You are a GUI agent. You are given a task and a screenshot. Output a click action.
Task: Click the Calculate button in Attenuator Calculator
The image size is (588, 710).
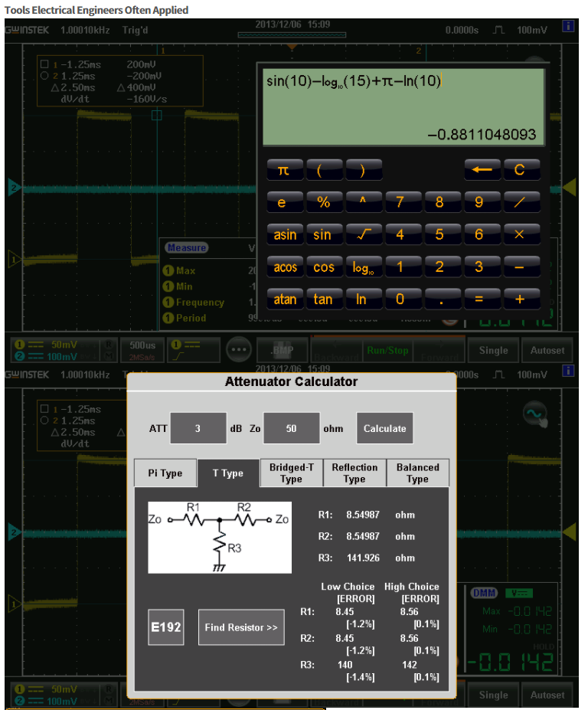(384, 429)
